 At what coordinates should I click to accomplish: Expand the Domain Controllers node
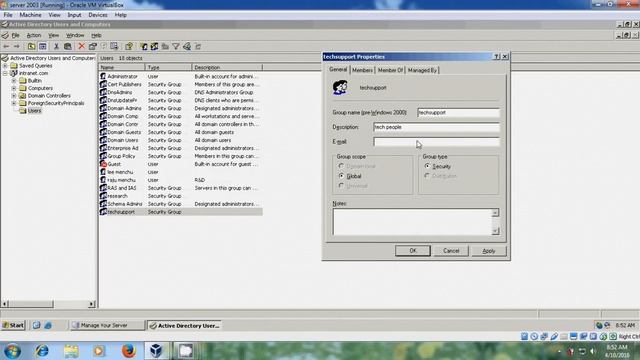pos(14,96)
